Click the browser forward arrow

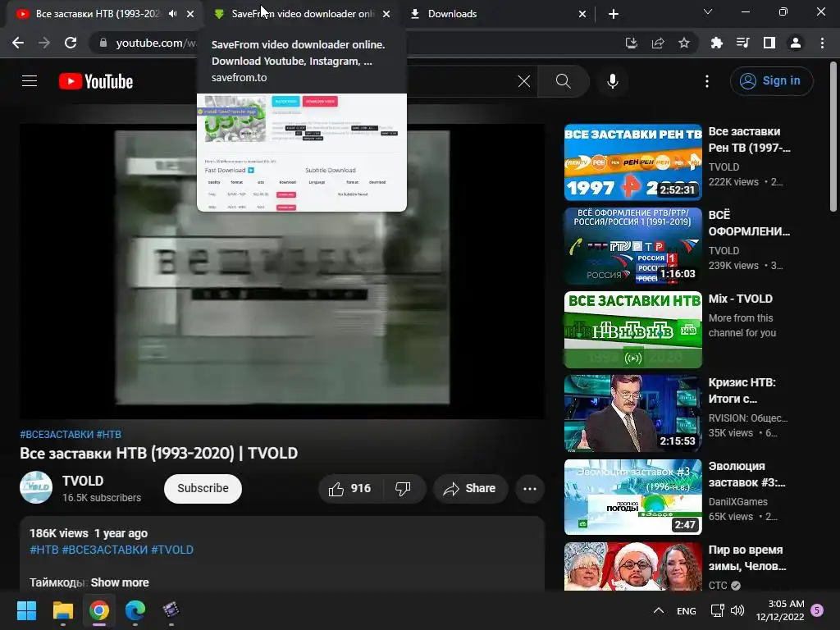(44, 43)
